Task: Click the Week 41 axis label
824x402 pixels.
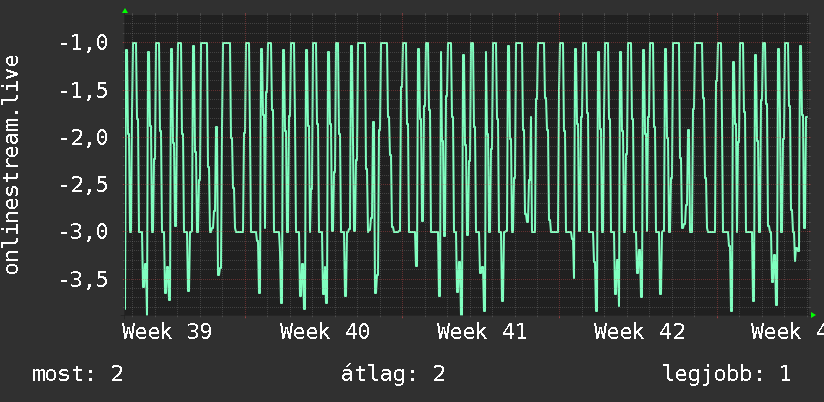Action: coord(482,332)
